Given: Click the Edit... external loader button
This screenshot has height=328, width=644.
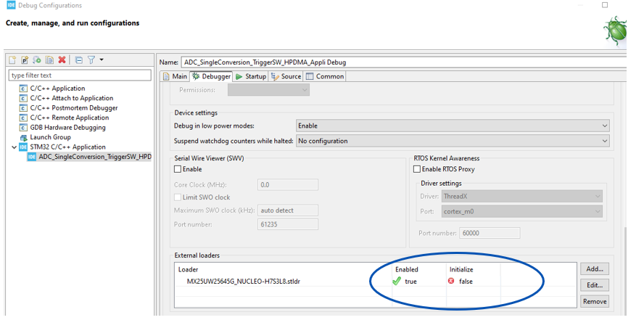Looking at the screenshot, I should pyautogui.click(x=595, y=285).
